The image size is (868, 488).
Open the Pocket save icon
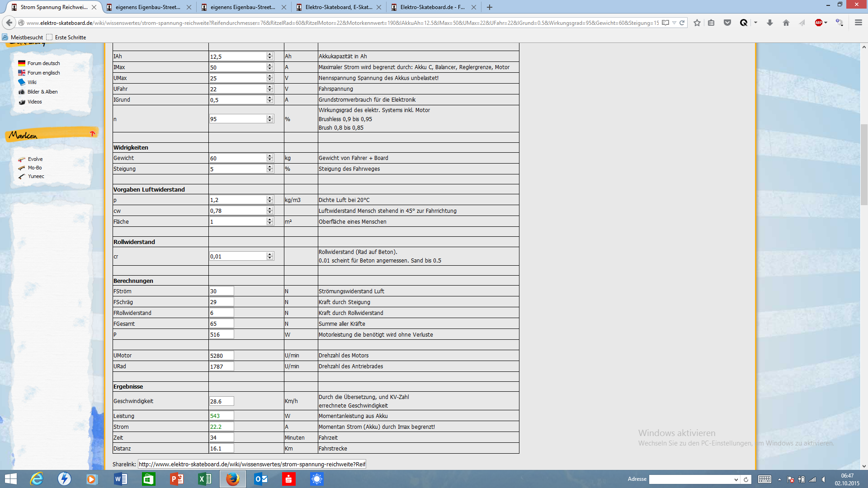[727, 23]
